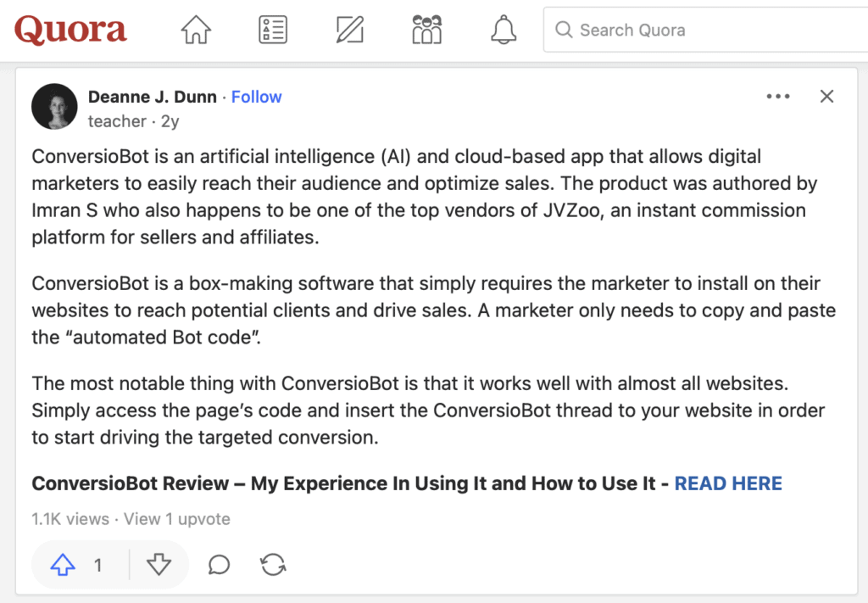
Task: Open the Answer pencil icon
Action: (350, 30)
